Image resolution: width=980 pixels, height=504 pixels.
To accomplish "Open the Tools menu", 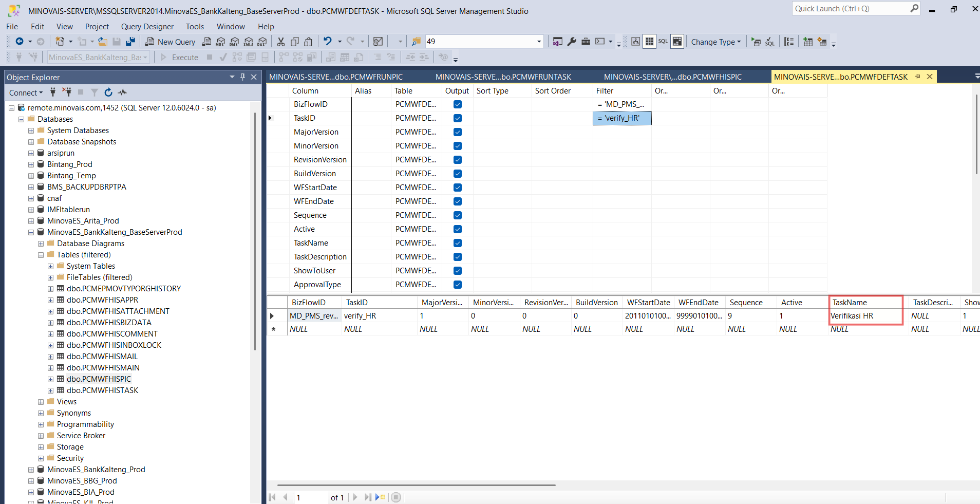I will pos(195,27).
